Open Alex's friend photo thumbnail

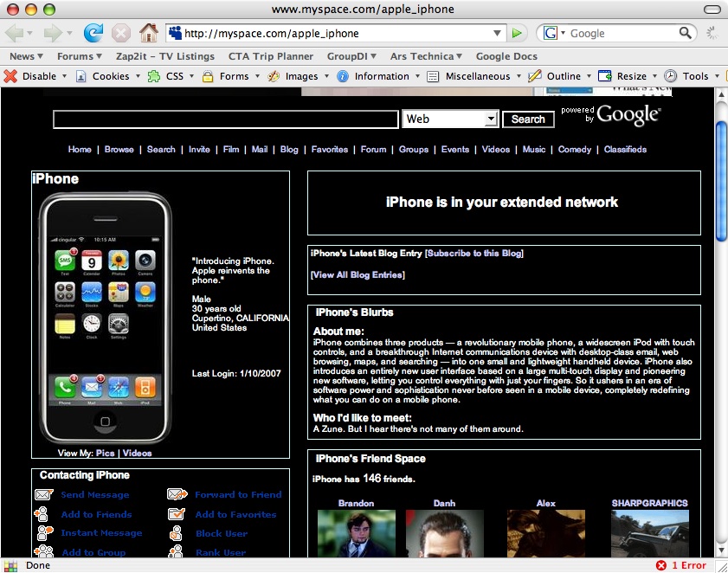(546, 533)
